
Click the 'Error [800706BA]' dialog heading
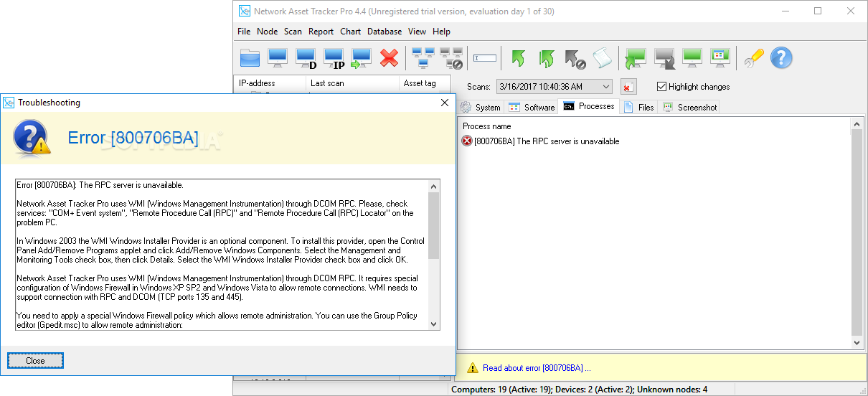133,138
